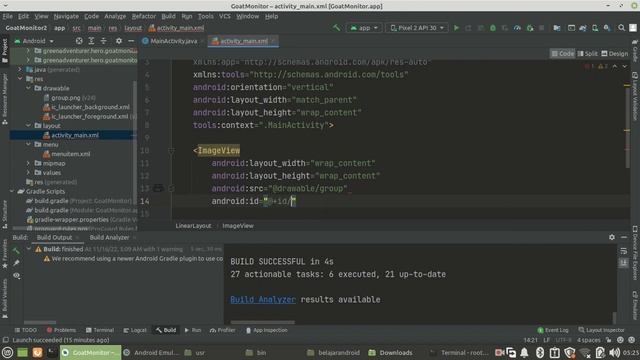Toggle scroll to end in build output
The image size is (640, 360).
tap(624, 263)
